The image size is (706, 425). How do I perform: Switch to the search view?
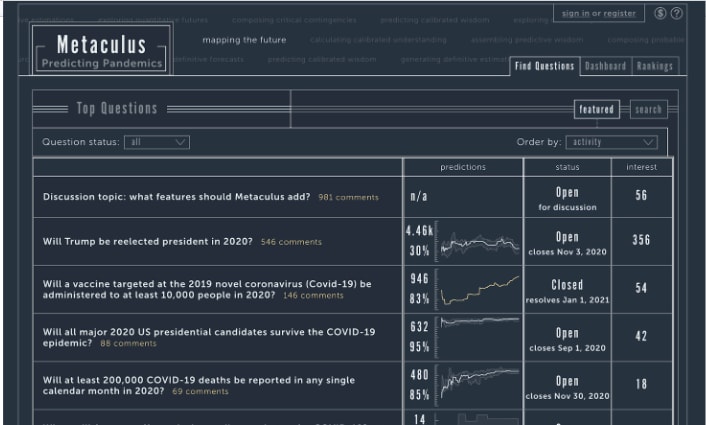(648, 109)
